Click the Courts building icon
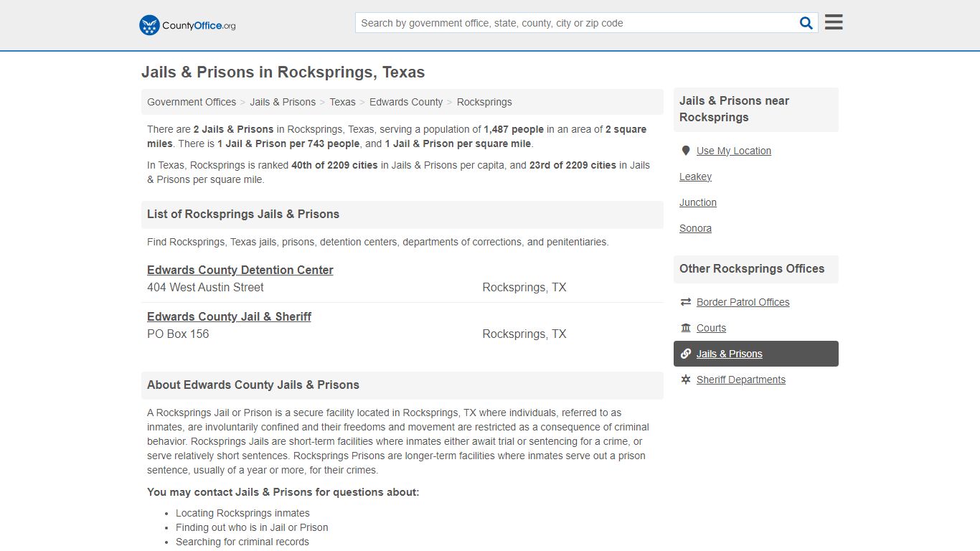The image size is (980, 551). (x=686, y=328)
